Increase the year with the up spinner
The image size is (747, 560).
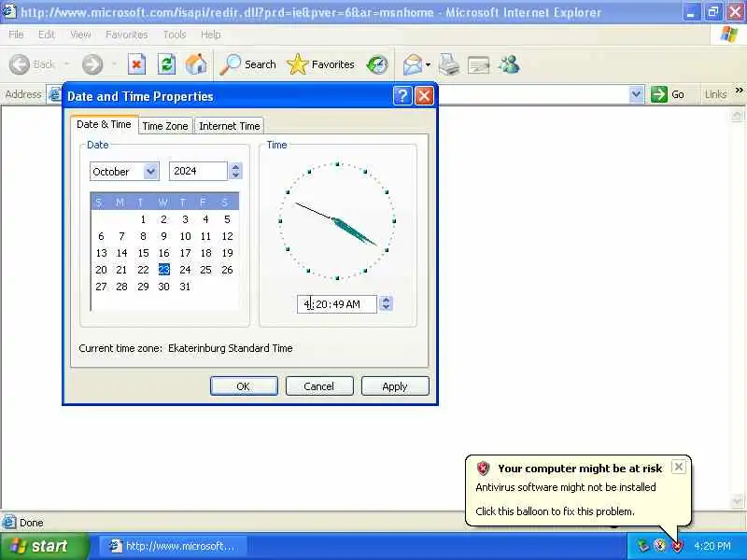tap(235, 167)
